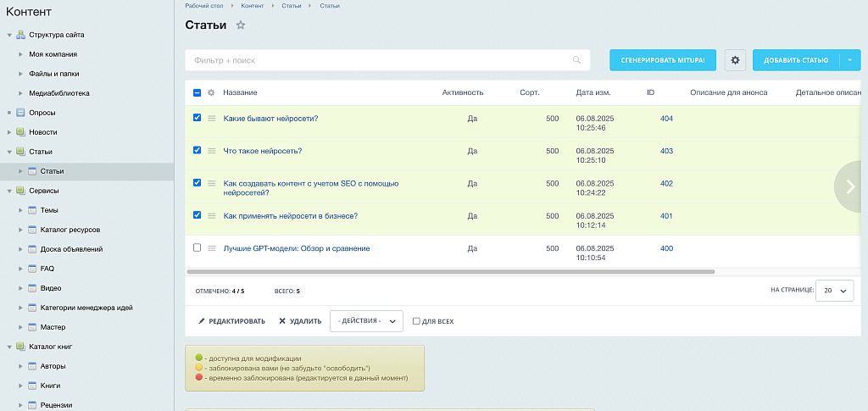Open row menu for 'Лучшие GPT-модели' article
The width and height of the screenshot is (868, 411).
click(x=211, y=248)
